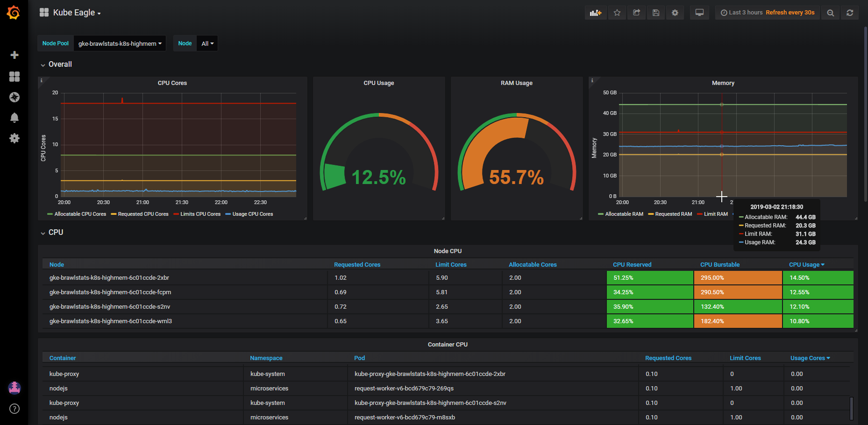Screen dimensions: 868x425
Task: Open the Alerting bell in sidebar
Action: point(14,118)
